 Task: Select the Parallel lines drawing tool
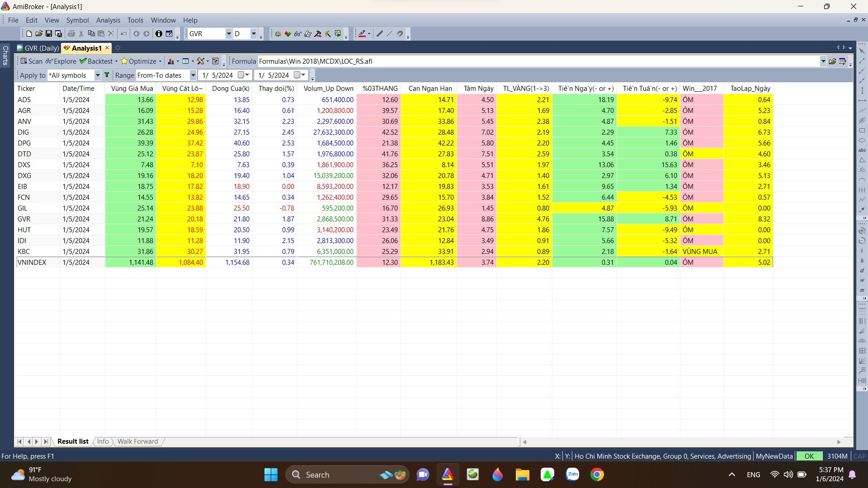[862, 110]
